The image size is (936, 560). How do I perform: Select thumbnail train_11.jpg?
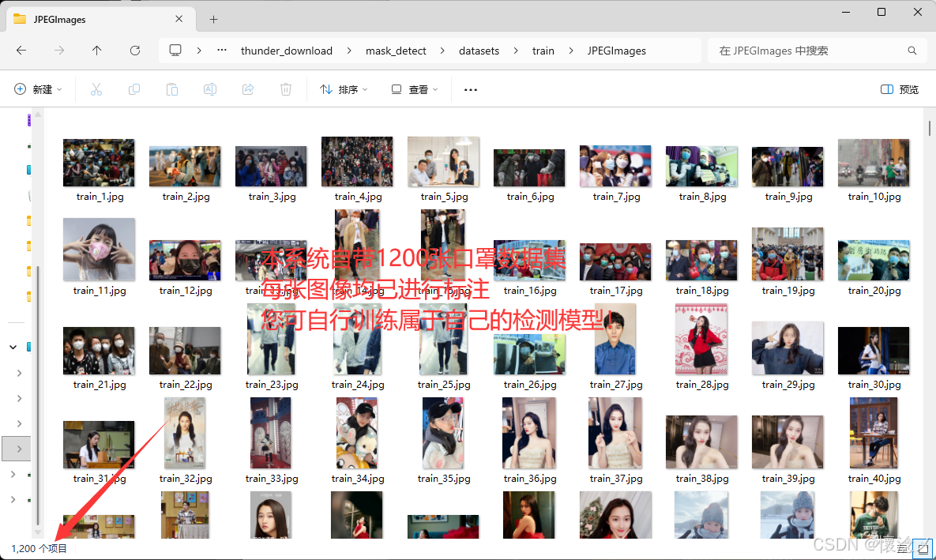(99, 249)
